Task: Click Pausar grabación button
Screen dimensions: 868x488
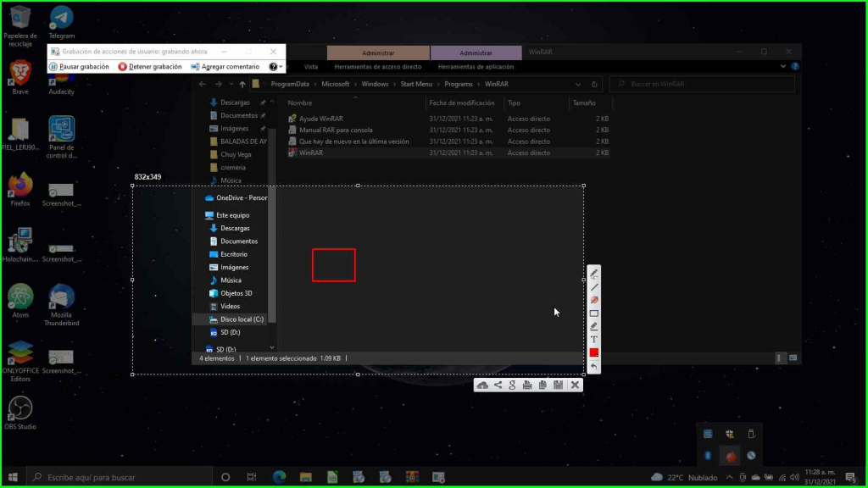Action: pyautogui.click(x=79, y=66)
